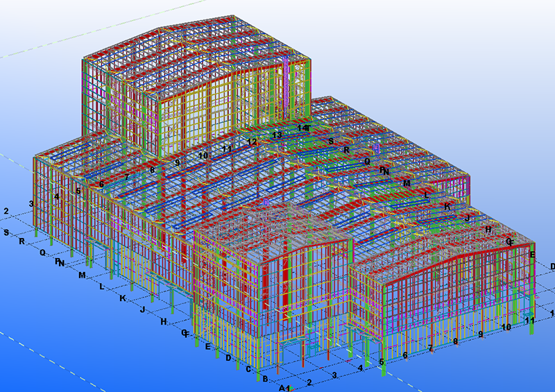Viewport: 555px width, 392px height.
Task: Click roof-level grid label K on the right
Action: click(447, 206)
